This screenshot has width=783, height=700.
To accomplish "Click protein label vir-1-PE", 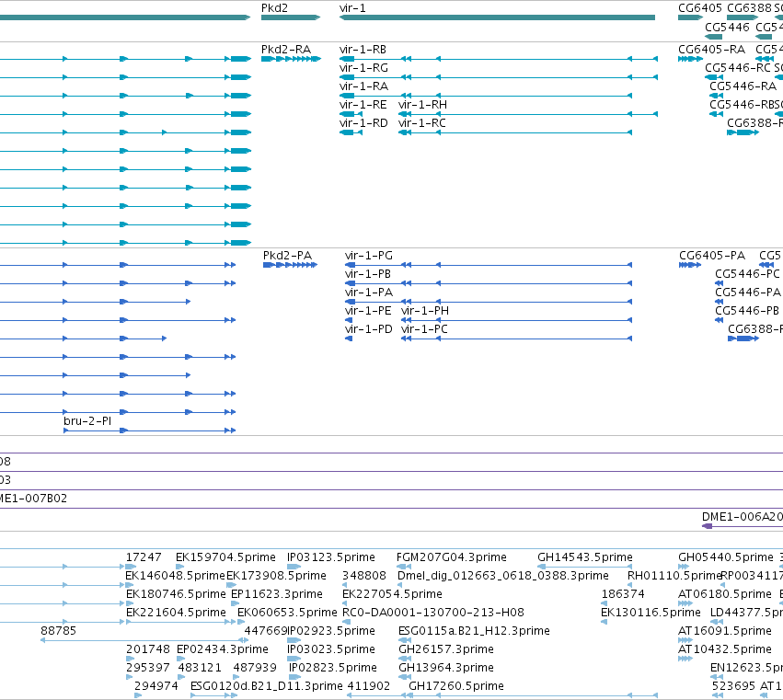I will pyautogui.click(x=368, y=311).
